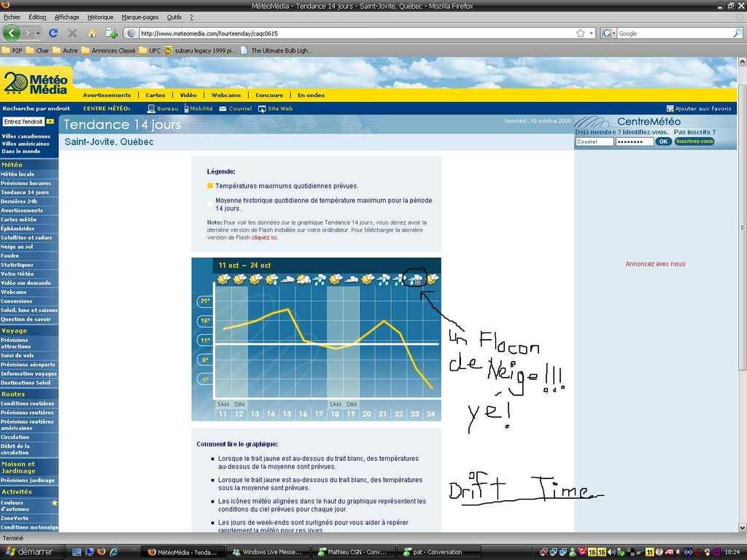Open the démarrer Start button

click(28, 552)
